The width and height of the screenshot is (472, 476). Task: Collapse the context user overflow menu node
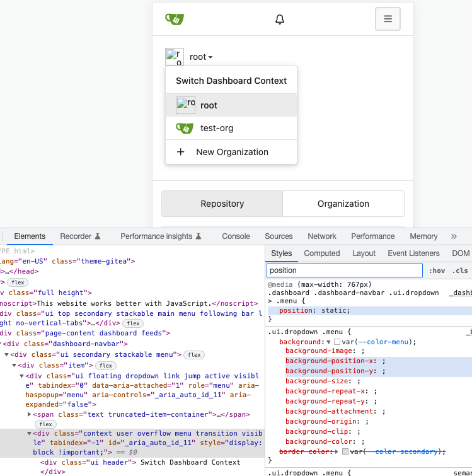[x=29, y=433]
